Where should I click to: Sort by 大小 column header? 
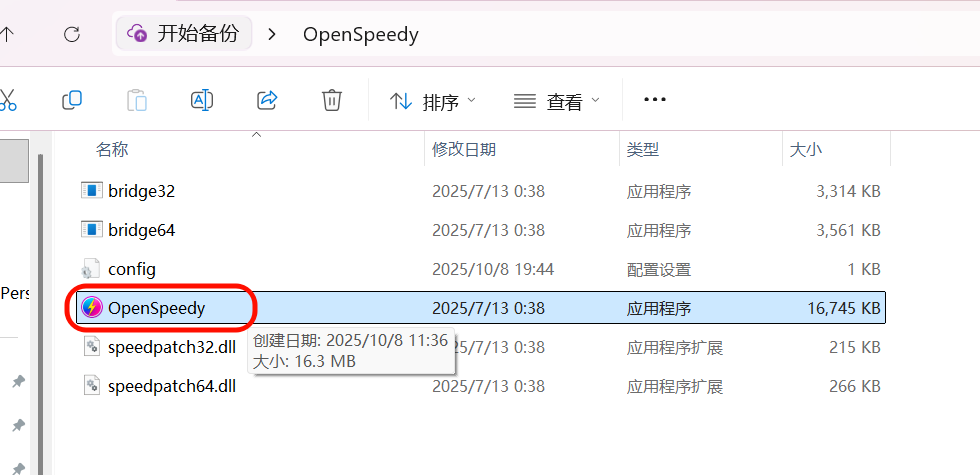(806, 149)
